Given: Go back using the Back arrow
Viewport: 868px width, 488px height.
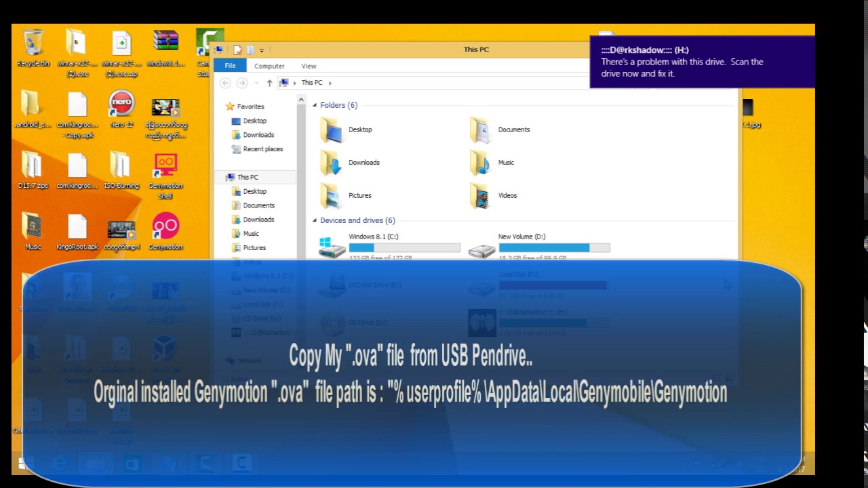Looking at the screenshot, I should 225,83.
